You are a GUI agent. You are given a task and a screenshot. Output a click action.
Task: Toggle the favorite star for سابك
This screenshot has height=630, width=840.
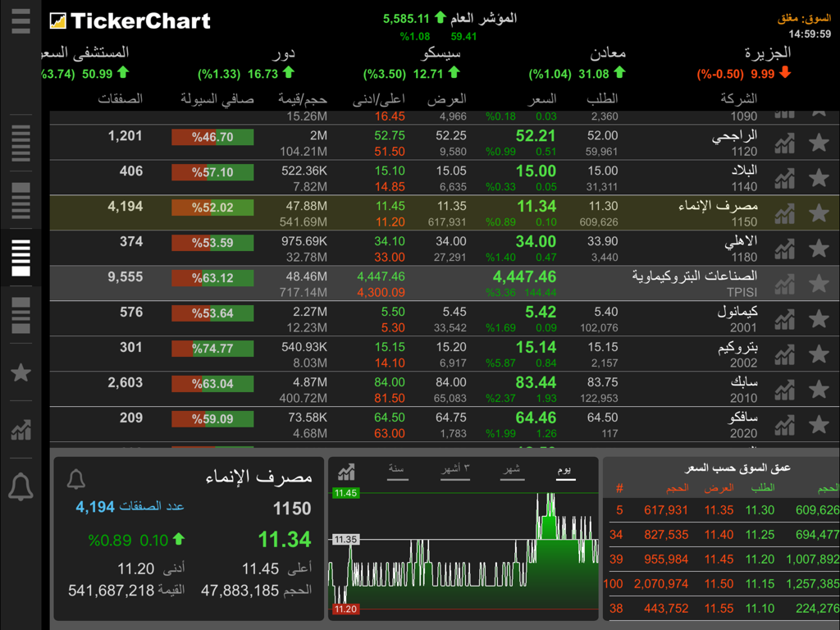point(818,388)
